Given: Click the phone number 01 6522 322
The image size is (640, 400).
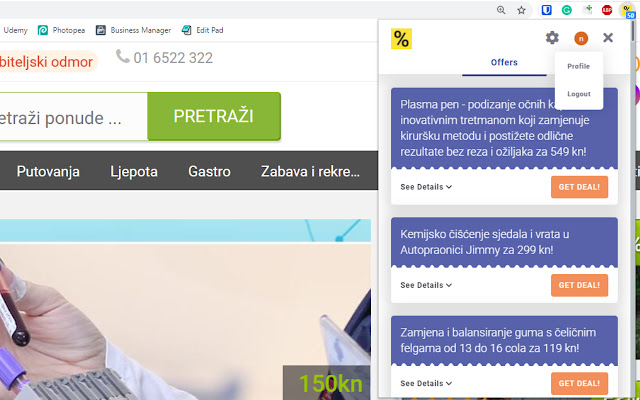Looking at the screenshot, I should click(173, 58).
